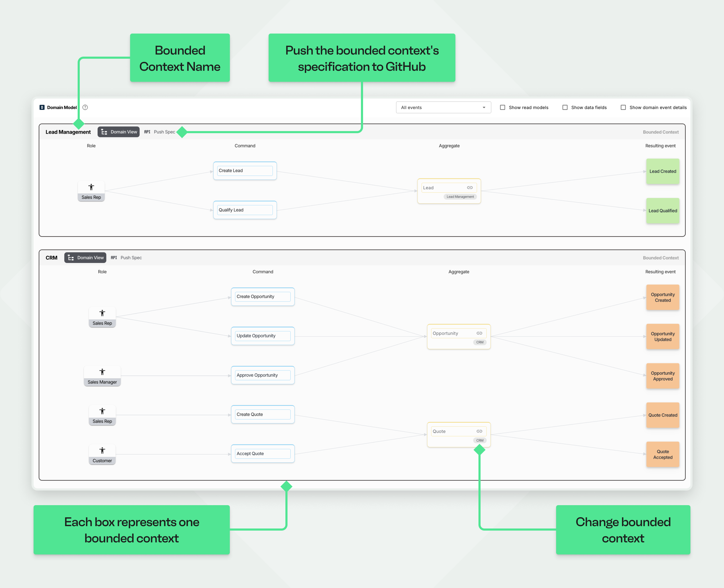
Task: Click the Lead aggregate name field
Action: point(449,188)
